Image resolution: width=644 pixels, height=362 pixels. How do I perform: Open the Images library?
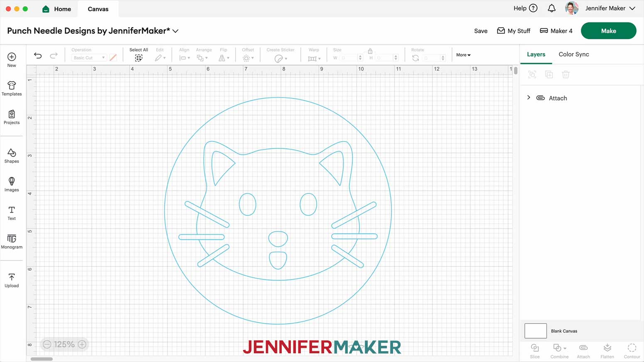click(x=12, y=184)
